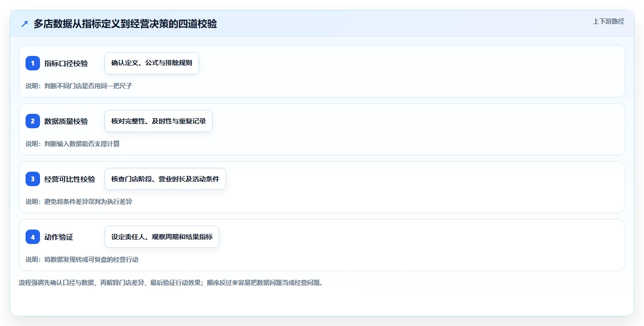
Task: Click the 核查门店阶段、营业时长及活动条件 chip
Action: pyautogui.click(x=165, y=179)
